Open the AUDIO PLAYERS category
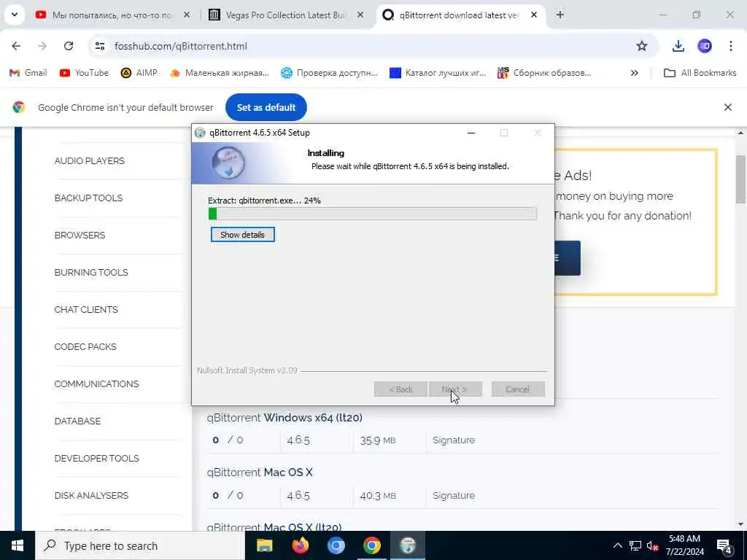 [89, 161]
